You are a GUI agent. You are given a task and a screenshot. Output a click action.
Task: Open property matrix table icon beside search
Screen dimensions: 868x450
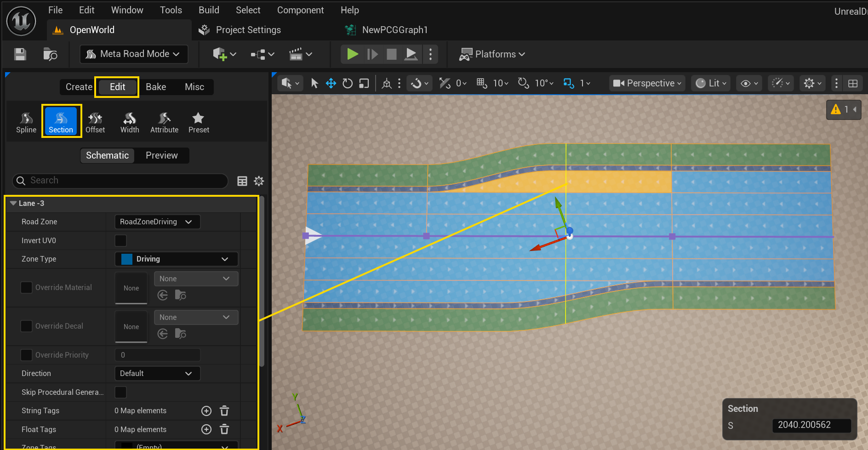coord(242,181)
